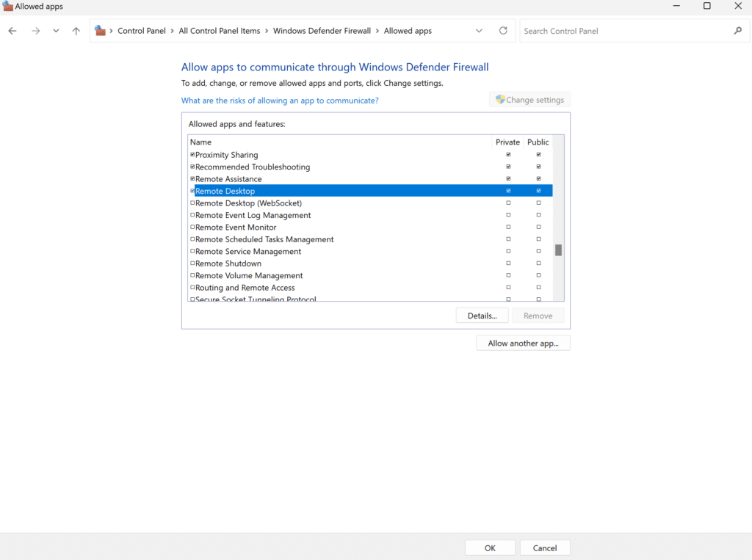Open the risks of allowing apps link
The height and width of the screenshot is (560, 752).
tap(278, 100)
